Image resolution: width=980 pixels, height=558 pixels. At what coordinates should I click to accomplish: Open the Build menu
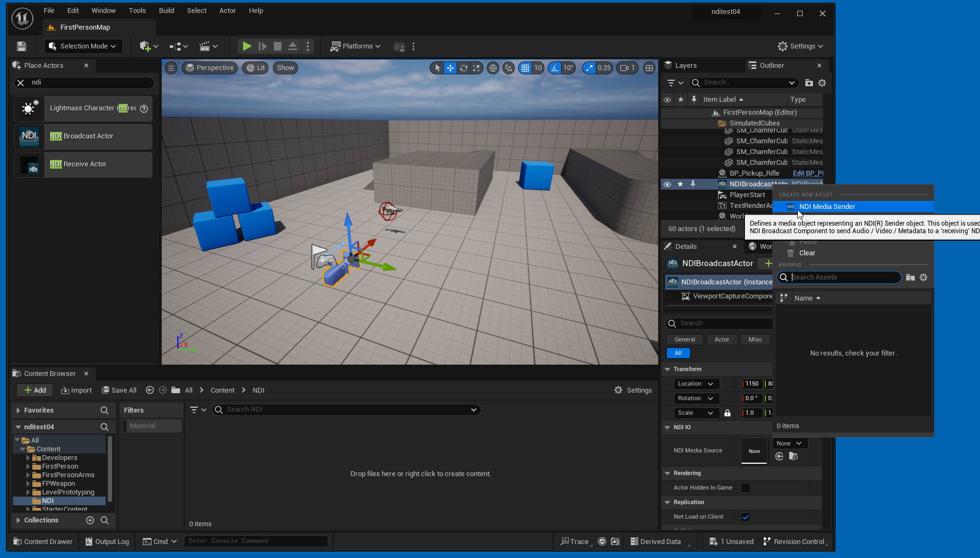[x=167, y=11]
